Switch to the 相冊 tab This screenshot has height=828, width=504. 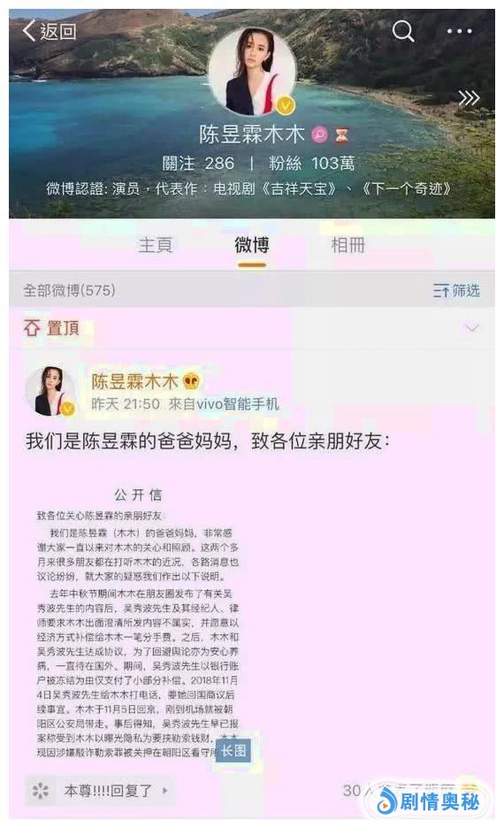(x=347, y=245)
